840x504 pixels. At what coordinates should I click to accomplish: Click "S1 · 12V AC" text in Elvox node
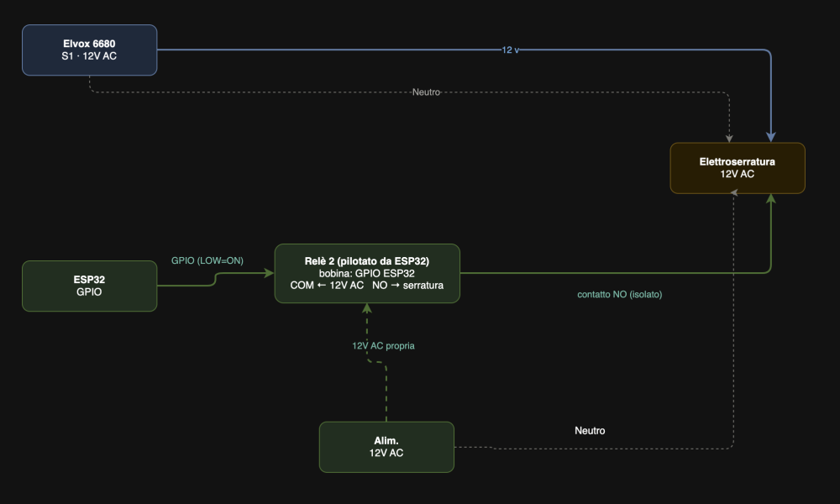(x=89, y=56)
